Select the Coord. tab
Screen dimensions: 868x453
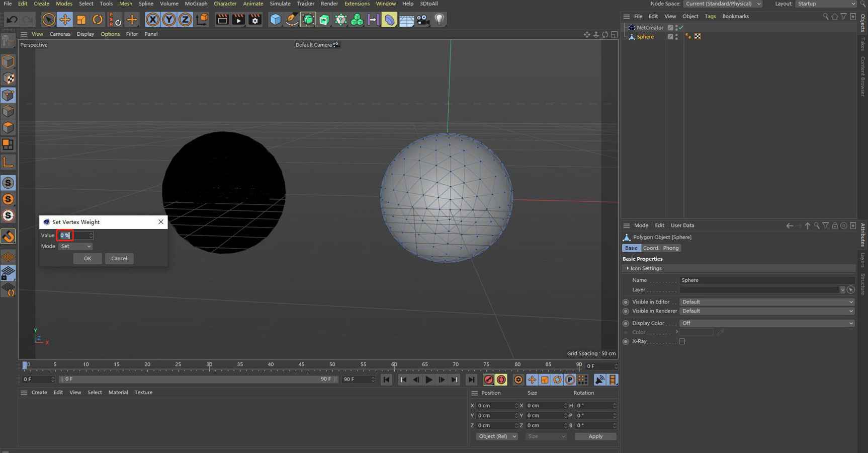coord(650,248)
